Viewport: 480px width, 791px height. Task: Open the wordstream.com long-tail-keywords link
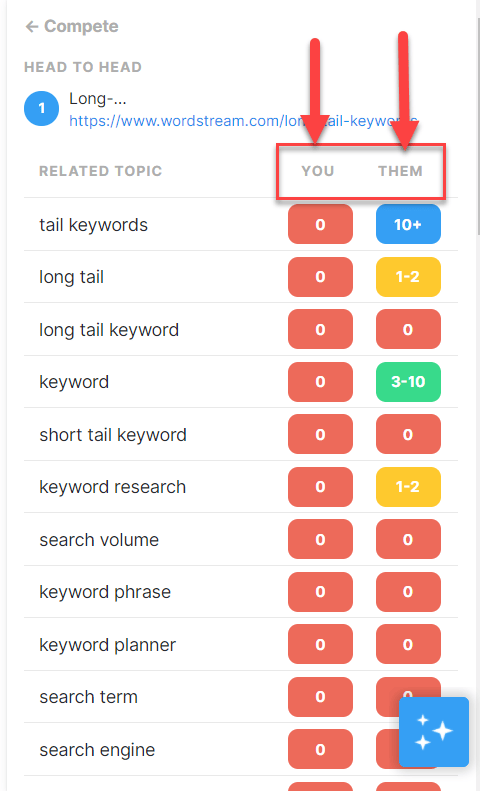pyautogui.click(x=244, y=121)
